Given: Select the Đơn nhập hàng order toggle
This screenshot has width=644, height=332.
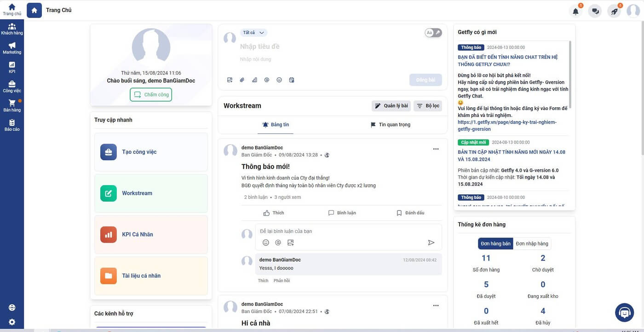Looking at the screenshot, I should (x=532, y=244).
